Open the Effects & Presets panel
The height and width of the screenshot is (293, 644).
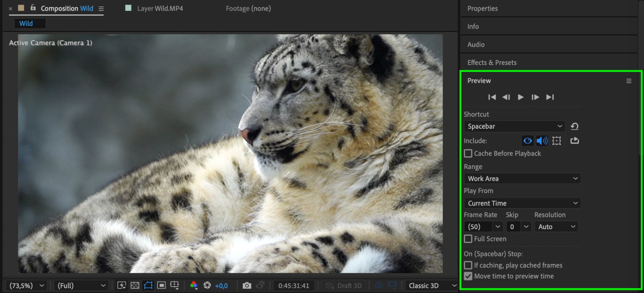(492, 63)
